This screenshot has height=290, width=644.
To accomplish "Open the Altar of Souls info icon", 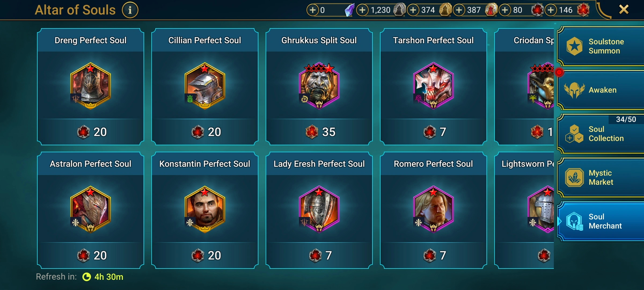I will (x=130, y=10).
